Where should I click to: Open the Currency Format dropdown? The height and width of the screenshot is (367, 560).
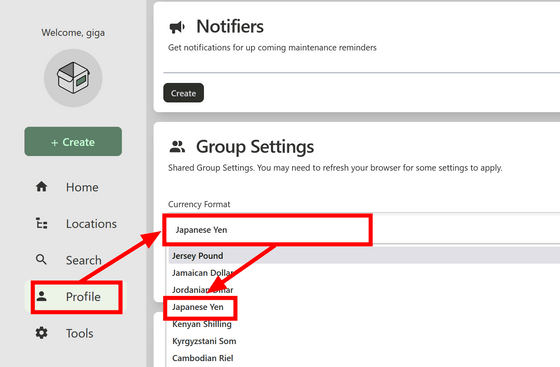(362, 230)
